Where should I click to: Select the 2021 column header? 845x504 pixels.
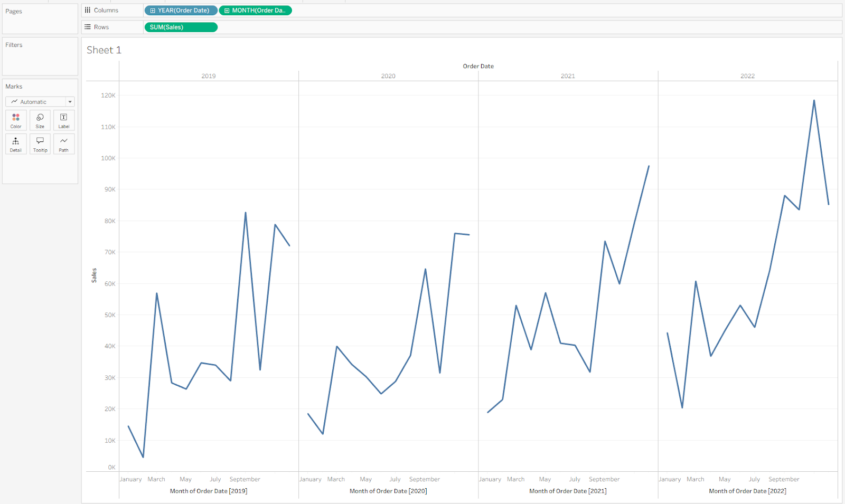pos(568,76)
